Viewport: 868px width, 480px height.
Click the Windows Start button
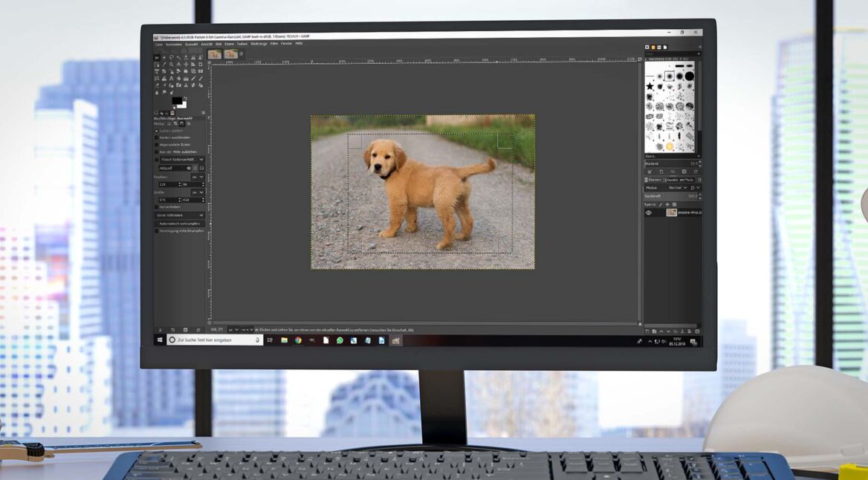[159, 340]
